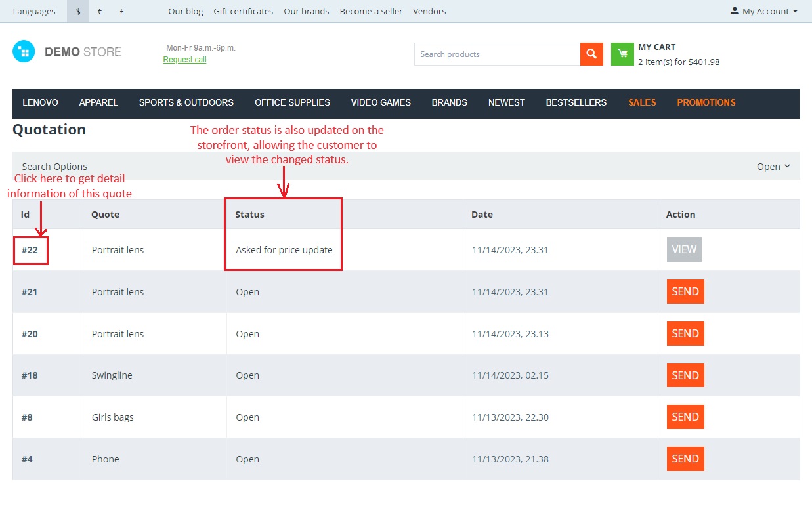This screenshot has width=812, height=513.
Task: Focus the Search products input field
Action: pyautogui.click(x=497, y=54)
